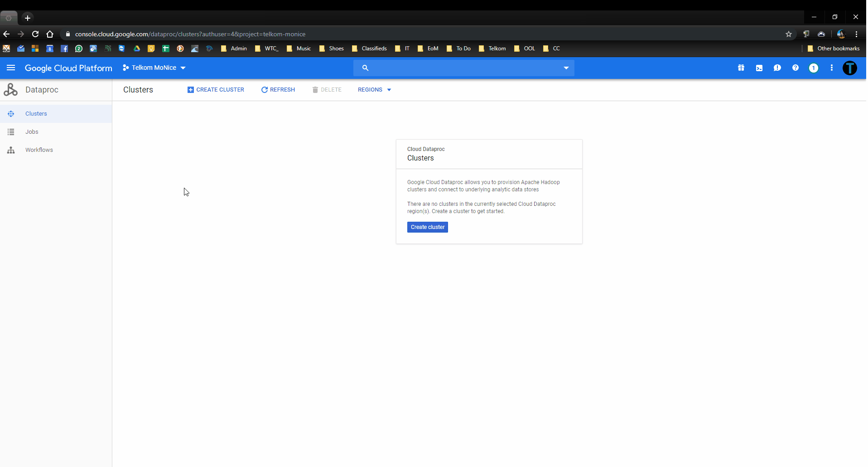Viewport: 868px width, 467px height.
Task: Open the WhatsApp bookmark icon
Action: tap(79, 49)
